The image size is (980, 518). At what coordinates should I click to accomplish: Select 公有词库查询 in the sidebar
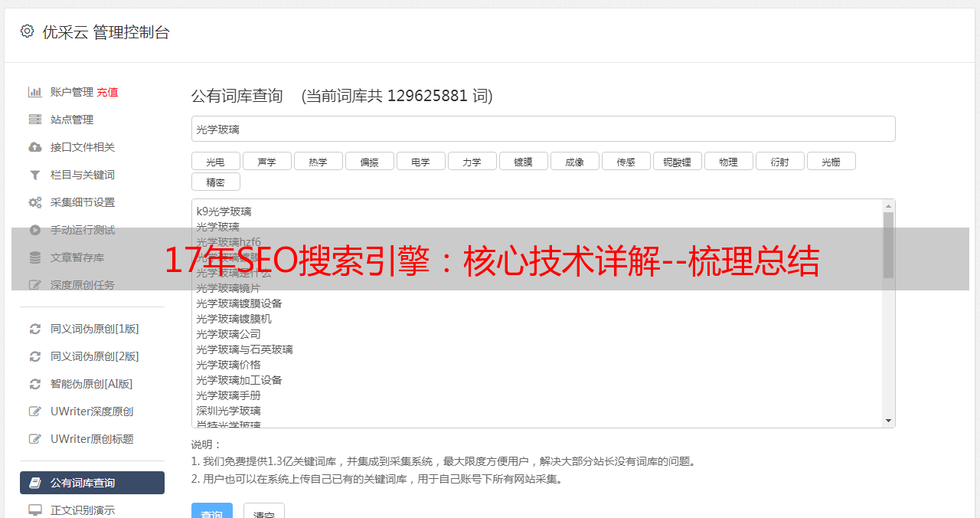[92, 483]
